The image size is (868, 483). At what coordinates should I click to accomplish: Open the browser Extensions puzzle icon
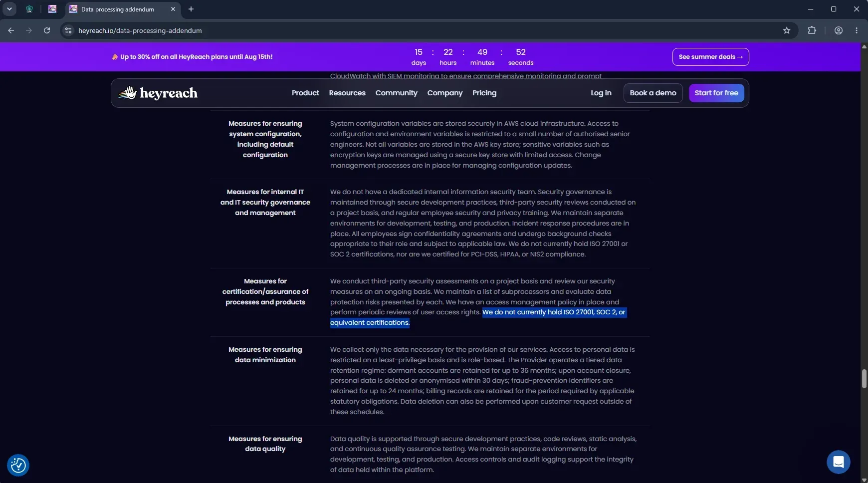[x=812, y=30]
